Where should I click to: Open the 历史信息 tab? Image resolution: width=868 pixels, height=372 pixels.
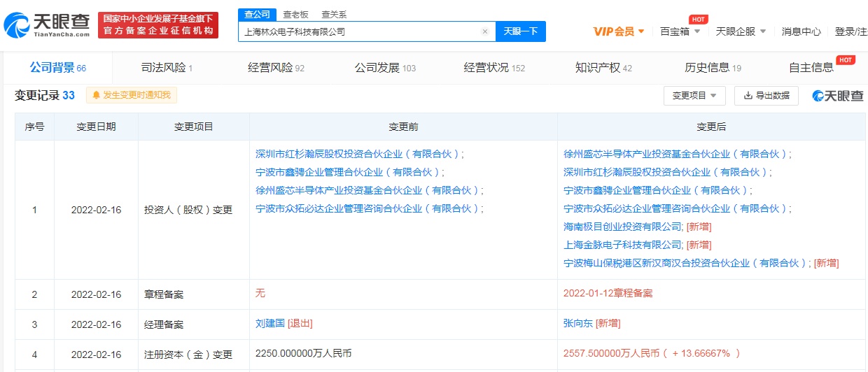713,68
